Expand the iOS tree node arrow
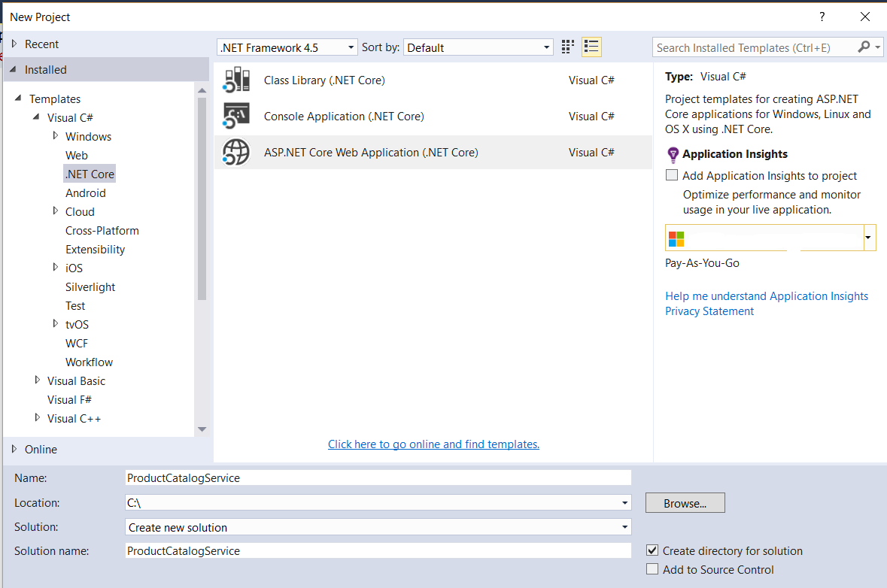The height and width of the screenshot is (588, 887). click(x=56, y=268)
